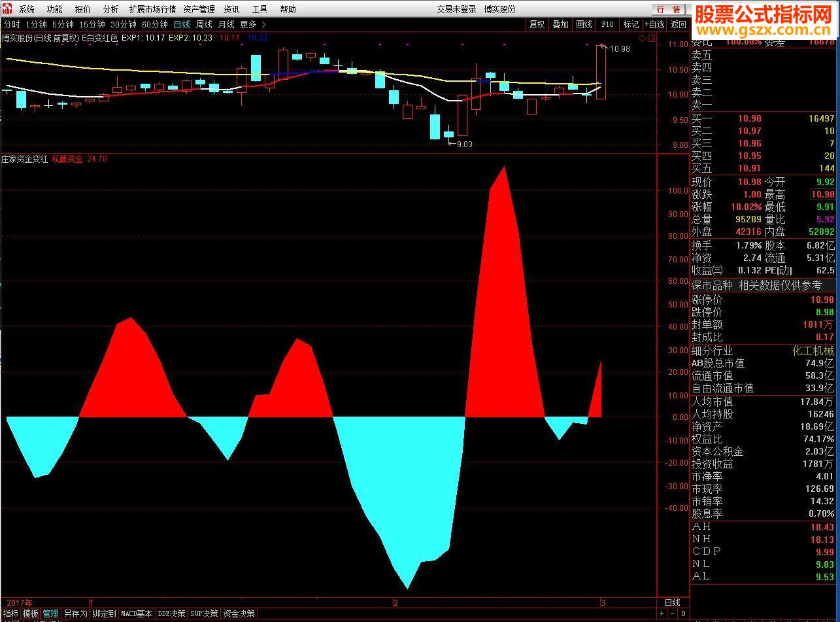Click the F10 company info button
This screenshot has width=840, height=622.
click(x=607, y=24)
